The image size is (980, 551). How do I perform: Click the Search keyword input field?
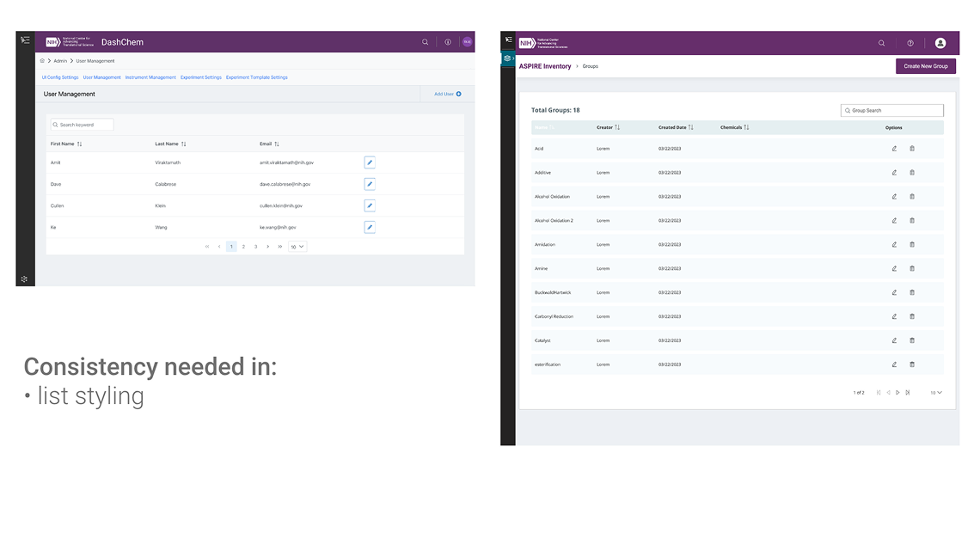click(82, 124)
